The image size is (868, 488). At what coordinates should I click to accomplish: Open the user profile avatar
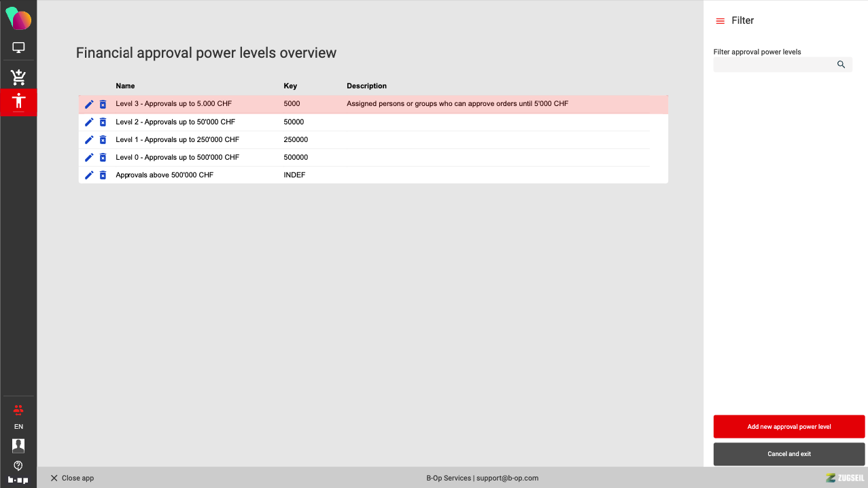pos(18,446)
